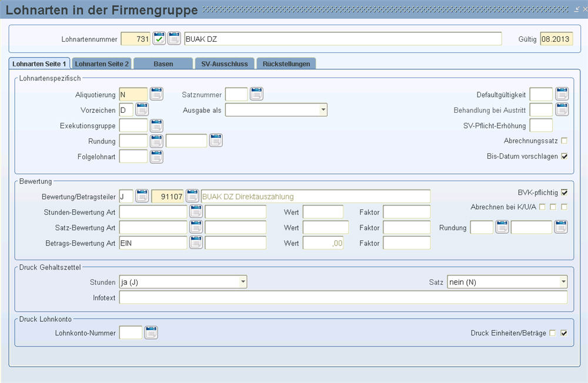Click the lookup icon beside Vorzeichen field
The image size is (588, 383).
(142, 110)
